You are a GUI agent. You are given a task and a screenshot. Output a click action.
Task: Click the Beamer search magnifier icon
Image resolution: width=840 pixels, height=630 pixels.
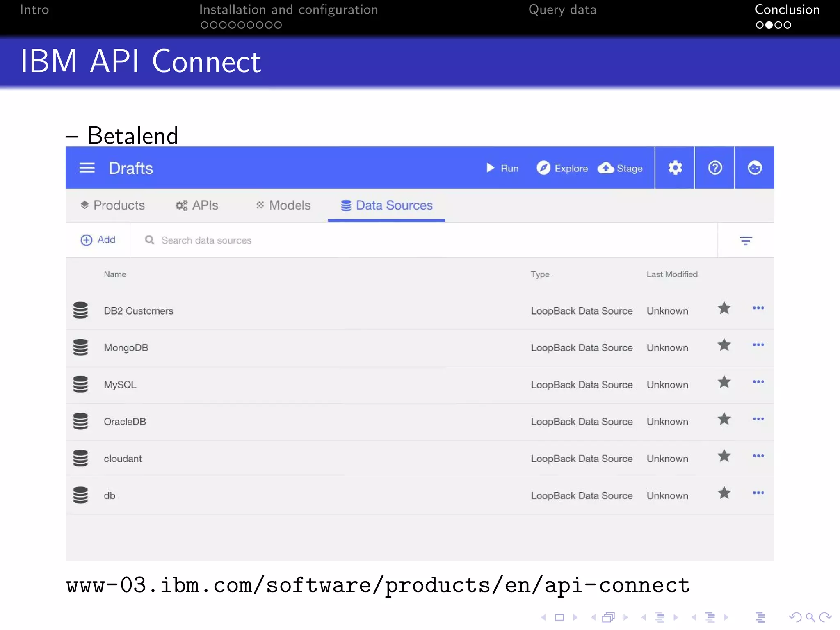pos(810,617)
